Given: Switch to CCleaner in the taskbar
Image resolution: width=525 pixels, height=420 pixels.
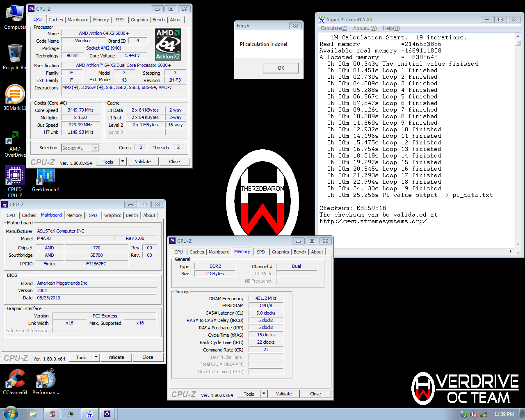Looking at the screenshot, I should click(x=52, y=414).
